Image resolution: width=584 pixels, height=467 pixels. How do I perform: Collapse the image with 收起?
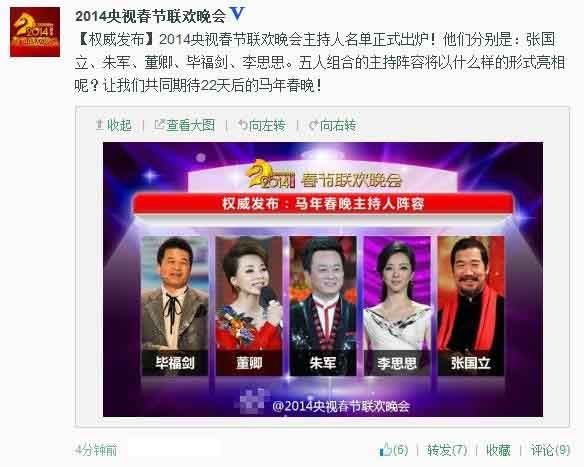(x=114, y=125)
